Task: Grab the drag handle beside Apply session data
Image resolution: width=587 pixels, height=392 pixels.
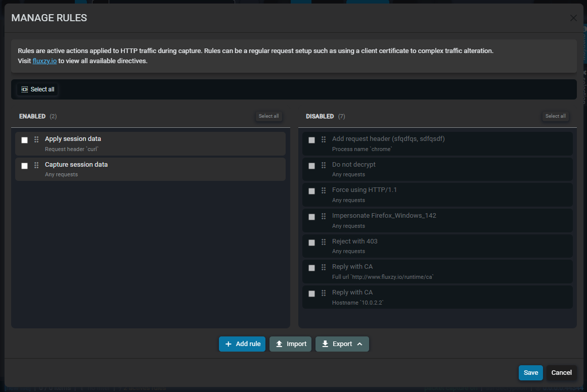Action: (36, 140)
